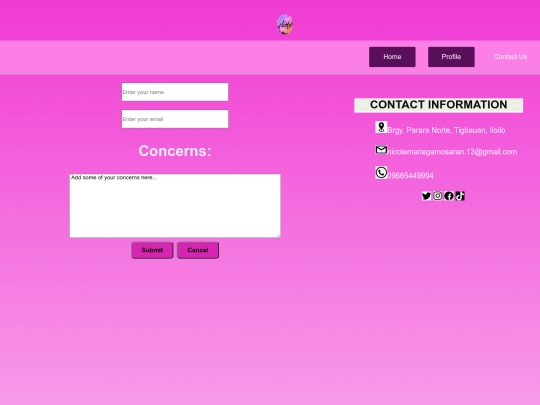Focus the 'Enter your email' field
The height and width of the screenshot is (405, 540).
tap(175, 119)
